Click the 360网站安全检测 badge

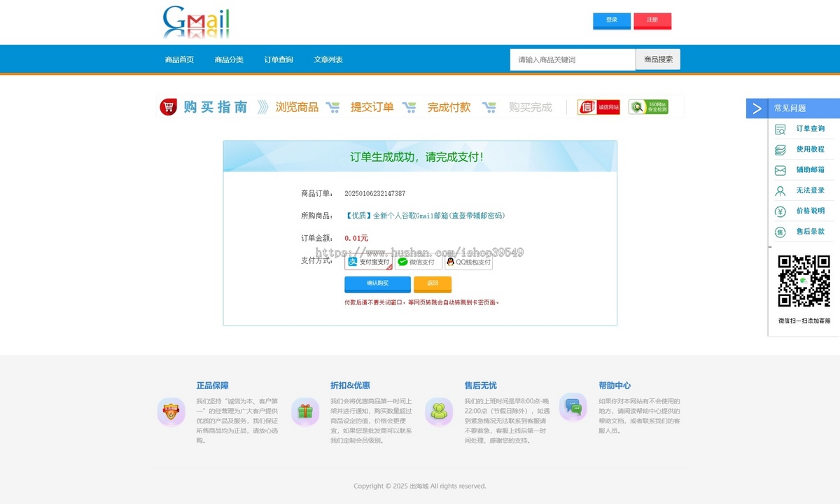648,107
